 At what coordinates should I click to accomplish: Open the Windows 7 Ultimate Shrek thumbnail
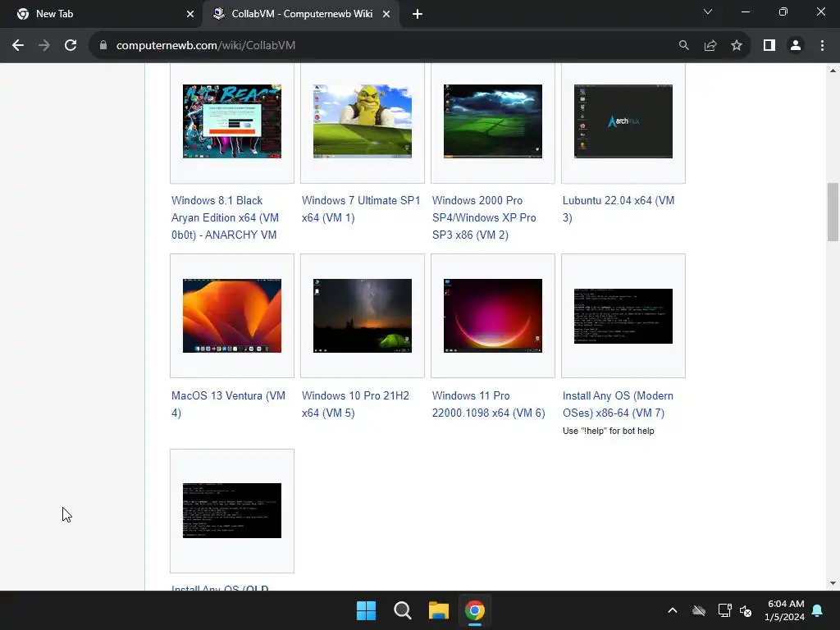(363, 121)
